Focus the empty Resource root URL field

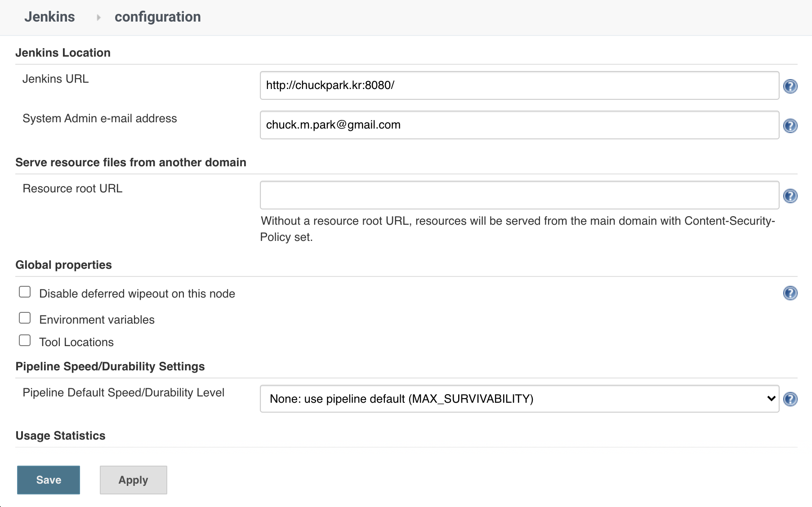tap(519, 195)
